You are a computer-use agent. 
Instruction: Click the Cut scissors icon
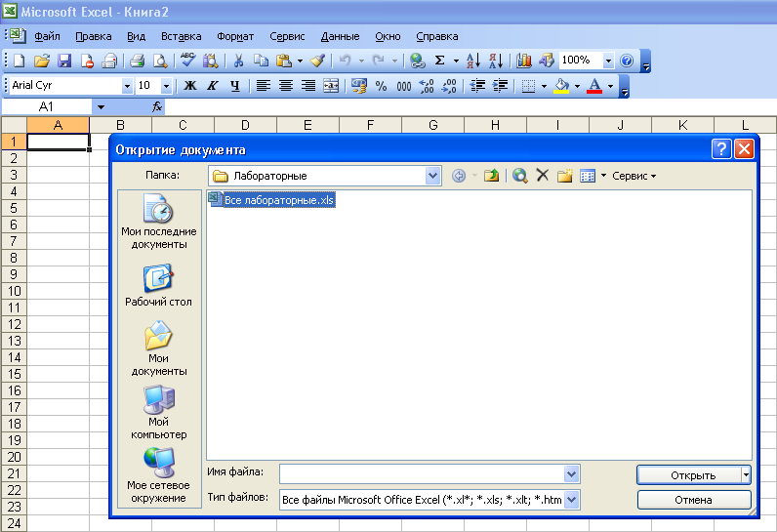(x=238, y=61)
